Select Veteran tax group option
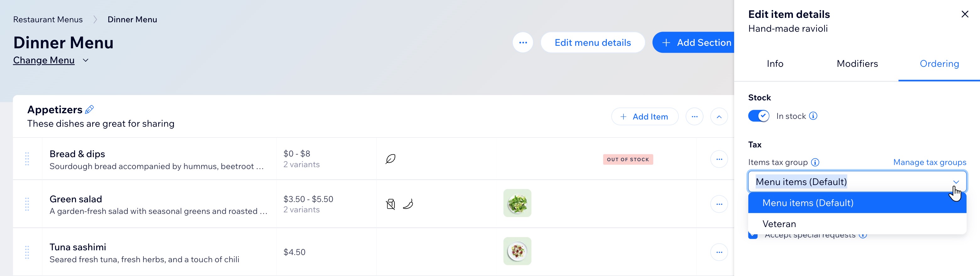 (779, 224)
